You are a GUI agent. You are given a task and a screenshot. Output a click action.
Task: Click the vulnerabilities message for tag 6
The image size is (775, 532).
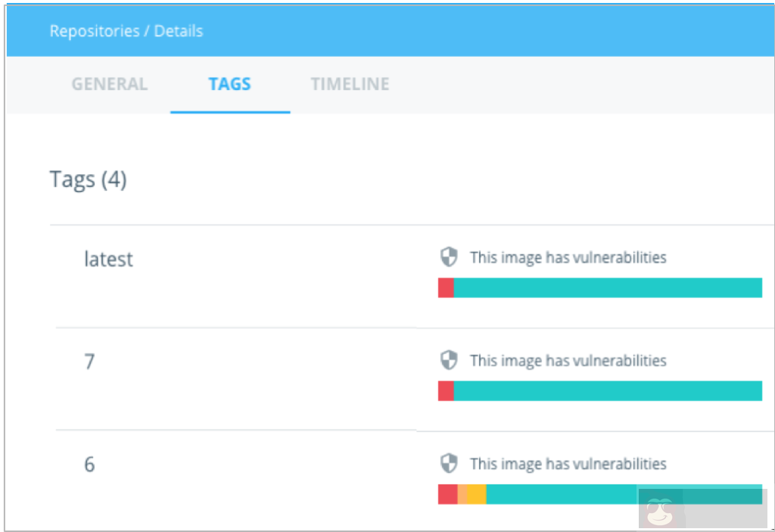[x=568, y=463]
